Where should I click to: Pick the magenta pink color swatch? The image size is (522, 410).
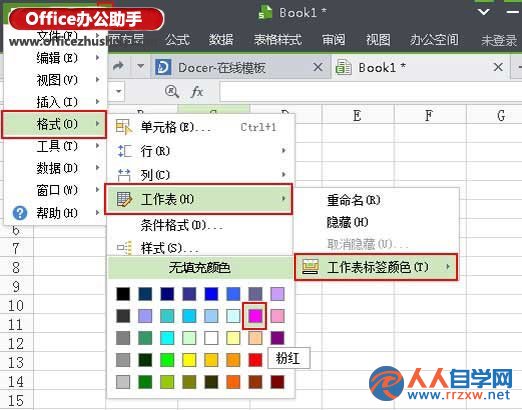click(x=255, y=316)
